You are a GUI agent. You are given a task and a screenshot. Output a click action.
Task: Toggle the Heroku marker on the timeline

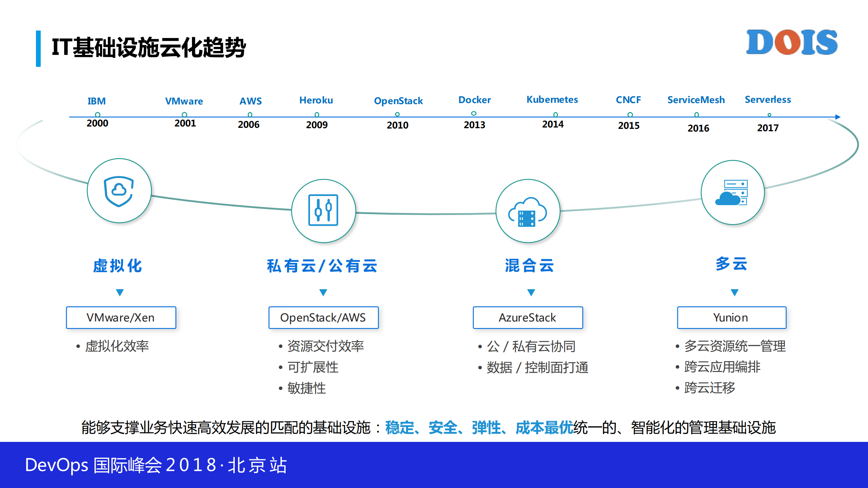point(316,114)
